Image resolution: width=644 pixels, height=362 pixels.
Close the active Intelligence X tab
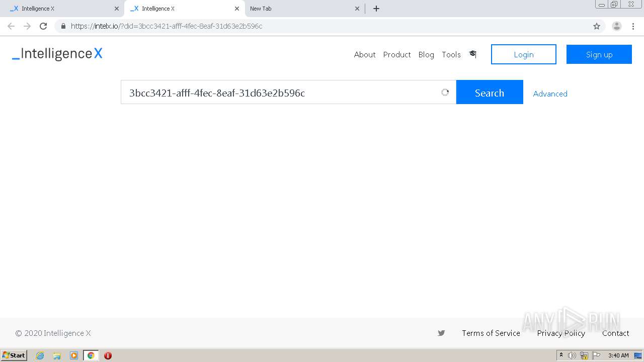point(236,9)
